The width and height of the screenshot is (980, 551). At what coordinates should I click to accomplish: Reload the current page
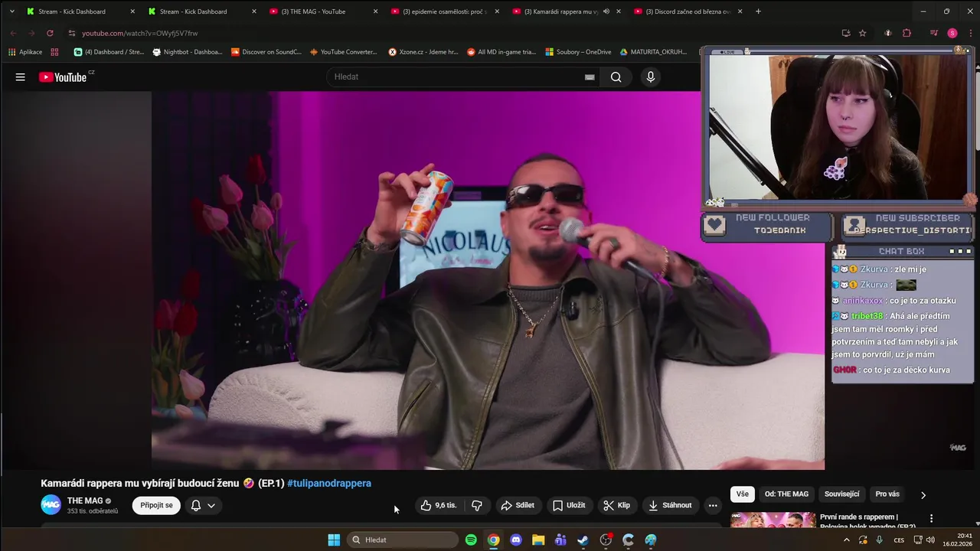50,33
